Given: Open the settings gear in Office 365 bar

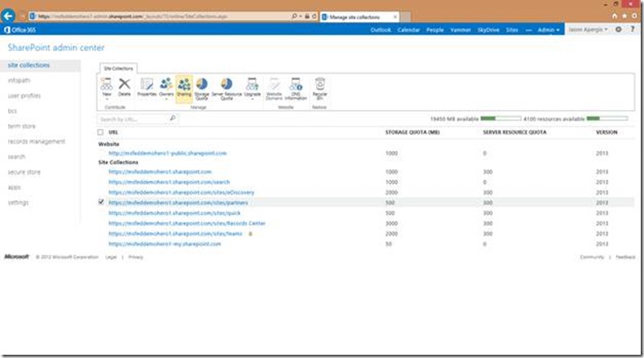Looking at the screenshot, I should [618, 29].
